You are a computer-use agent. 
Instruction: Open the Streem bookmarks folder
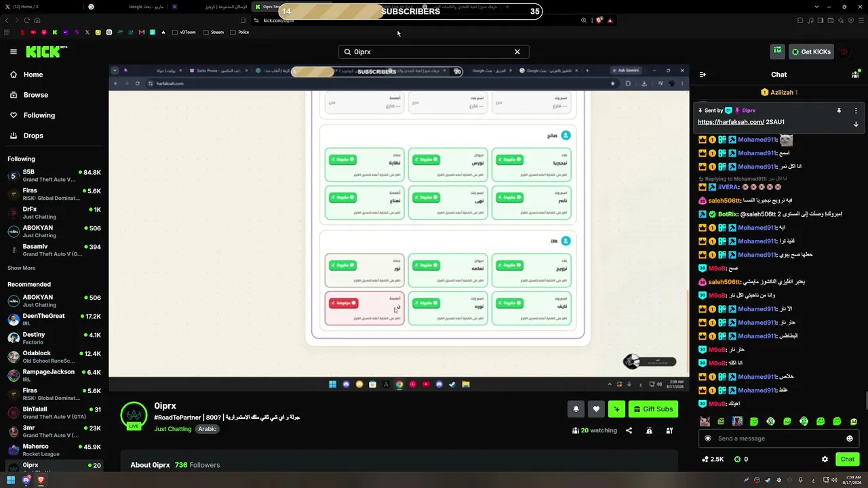pyautogui.click(x=214, y=32)
